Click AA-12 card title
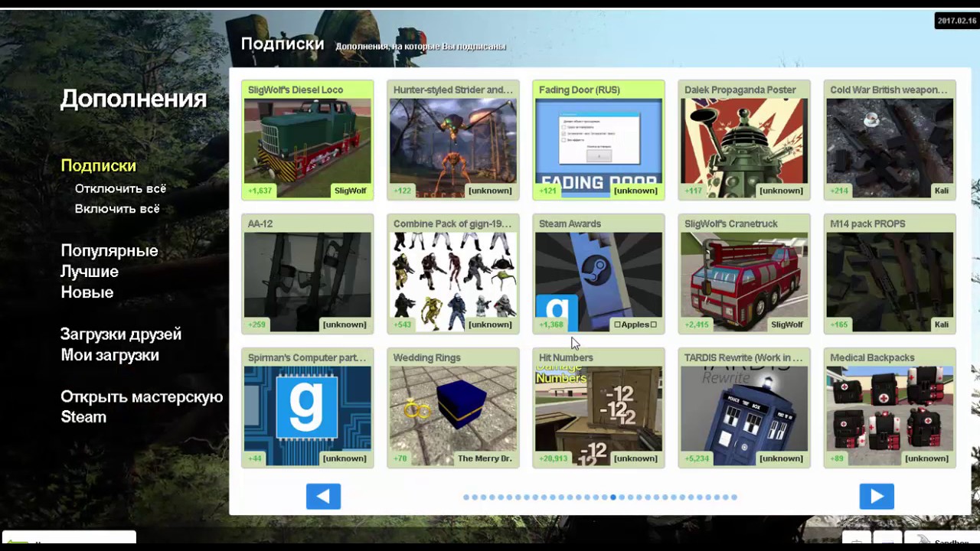This screenshot has width=980, height=551. point(260,223)
